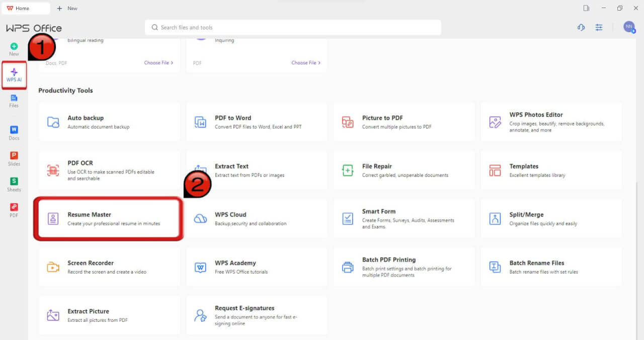Click the New document sidebar icon
Image resolution: width=644 pixels, height=340 pixels.
click(x=14, y=49)
